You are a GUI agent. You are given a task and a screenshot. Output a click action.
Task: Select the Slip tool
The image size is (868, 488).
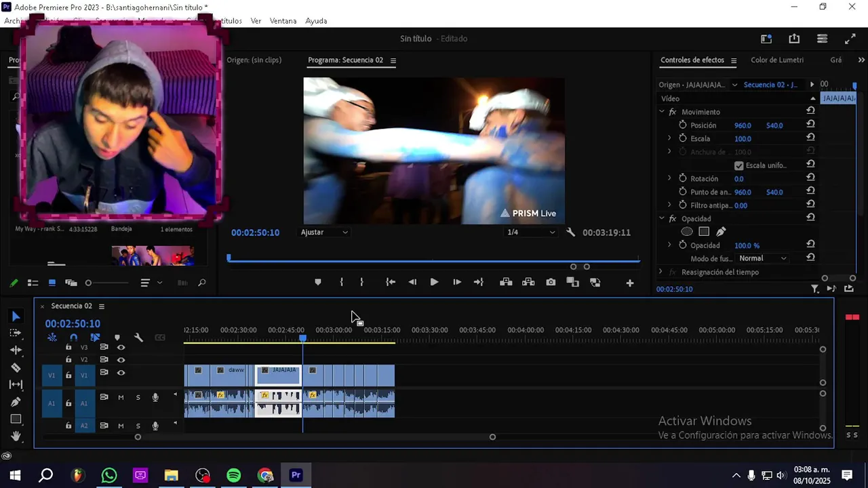pyautogui.click(x=16, y=384)
